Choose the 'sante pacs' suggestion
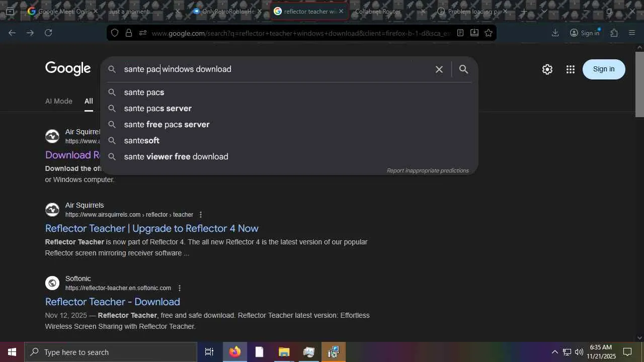 click(289, 93)
